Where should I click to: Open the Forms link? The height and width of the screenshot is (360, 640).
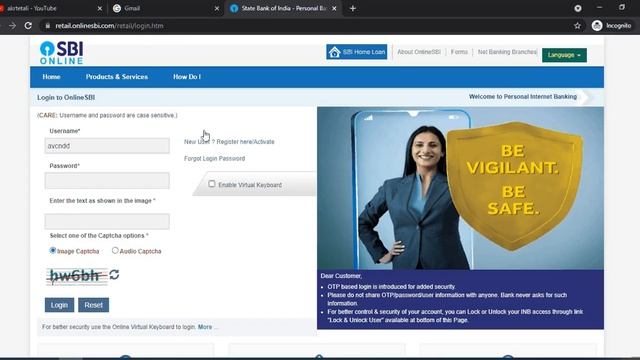pyautogui.click(x=459, y=52)
